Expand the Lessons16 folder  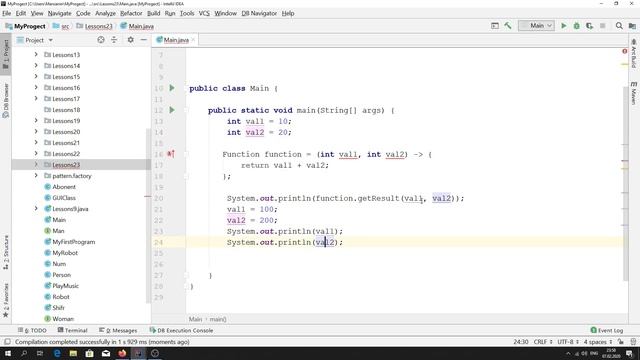pos(36,87)
